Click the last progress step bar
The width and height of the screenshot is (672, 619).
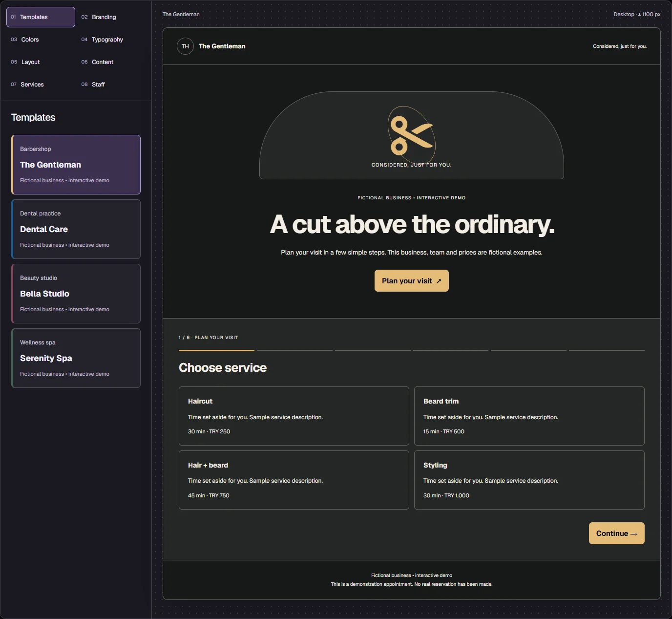pyautogui.click(x=607, y=350)
